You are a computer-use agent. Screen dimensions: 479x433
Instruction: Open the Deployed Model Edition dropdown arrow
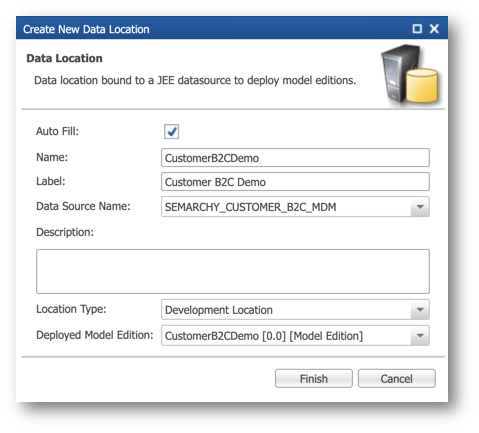coord(420,335)
